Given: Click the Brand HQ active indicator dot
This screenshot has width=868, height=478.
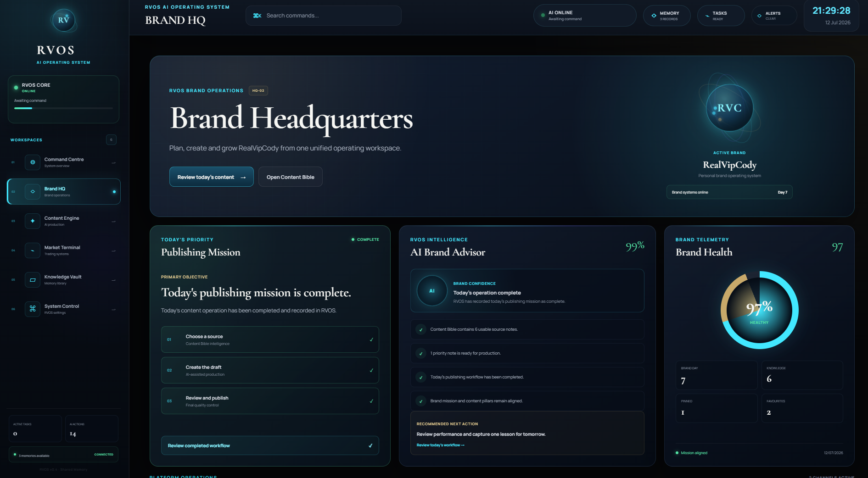Looking at the screenshot, I should click(x=114, y=192).
